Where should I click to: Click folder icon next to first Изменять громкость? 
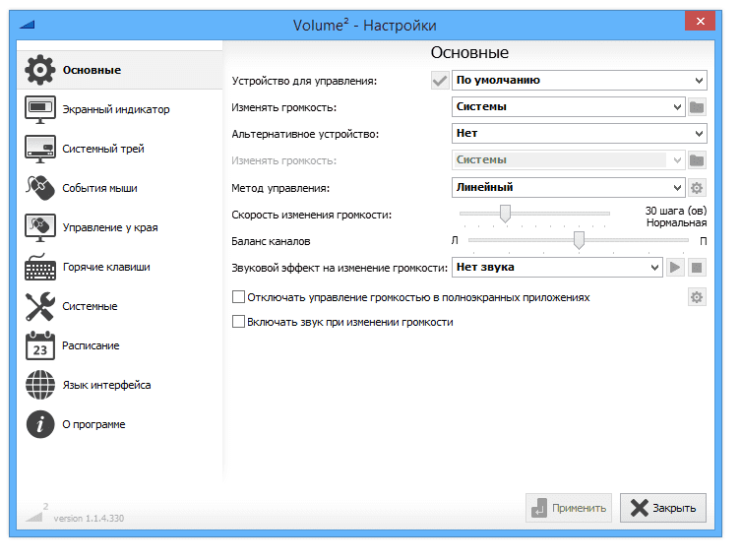[698, 107]
